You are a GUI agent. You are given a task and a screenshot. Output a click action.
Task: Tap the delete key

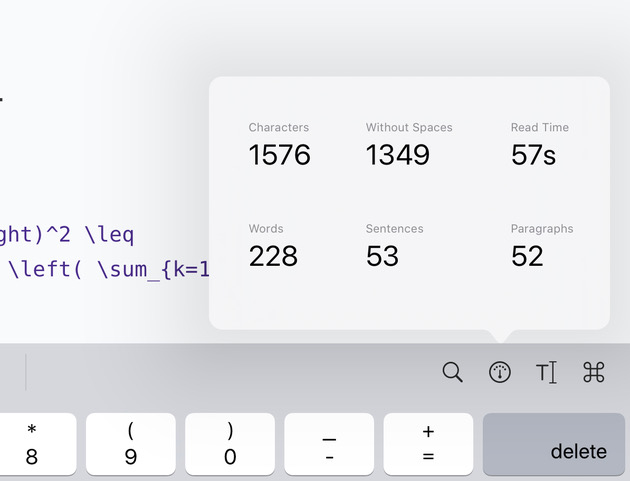click(554, 444)
